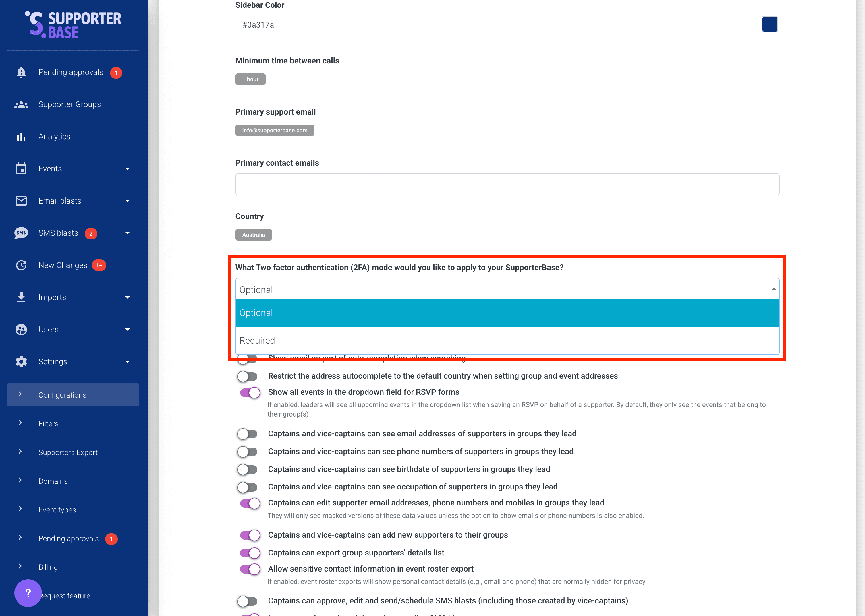Screen dimensions: 865x616
Task: Go to the Billing page
Action: pos(48,567)
